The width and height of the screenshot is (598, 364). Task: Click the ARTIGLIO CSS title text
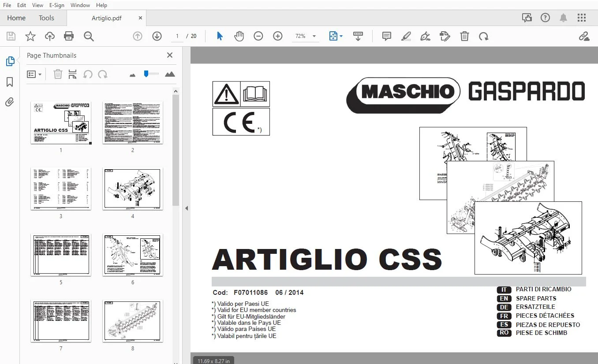coord(327,260)
